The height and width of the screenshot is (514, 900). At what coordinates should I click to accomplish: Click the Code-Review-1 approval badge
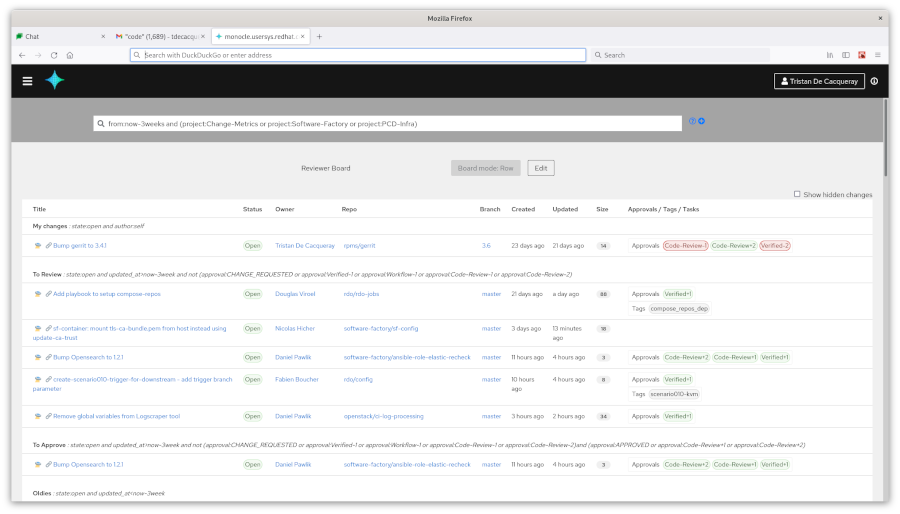[685, 246]
